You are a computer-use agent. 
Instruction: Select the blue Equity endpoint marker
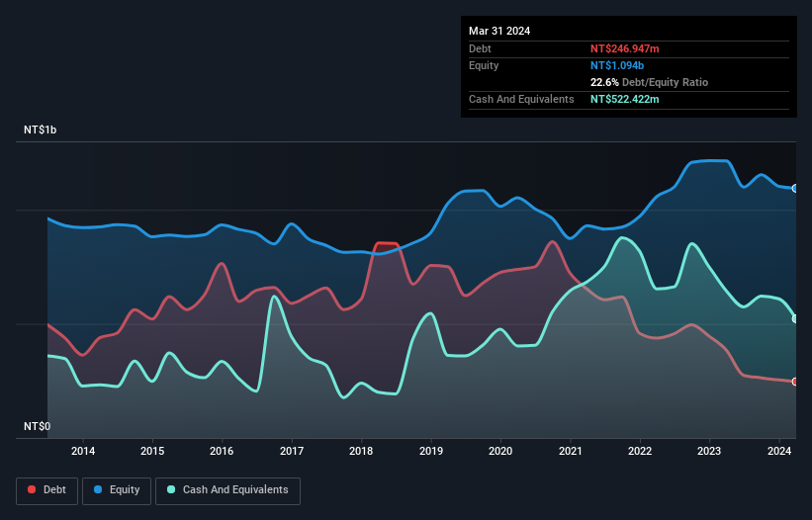[795, 189]
